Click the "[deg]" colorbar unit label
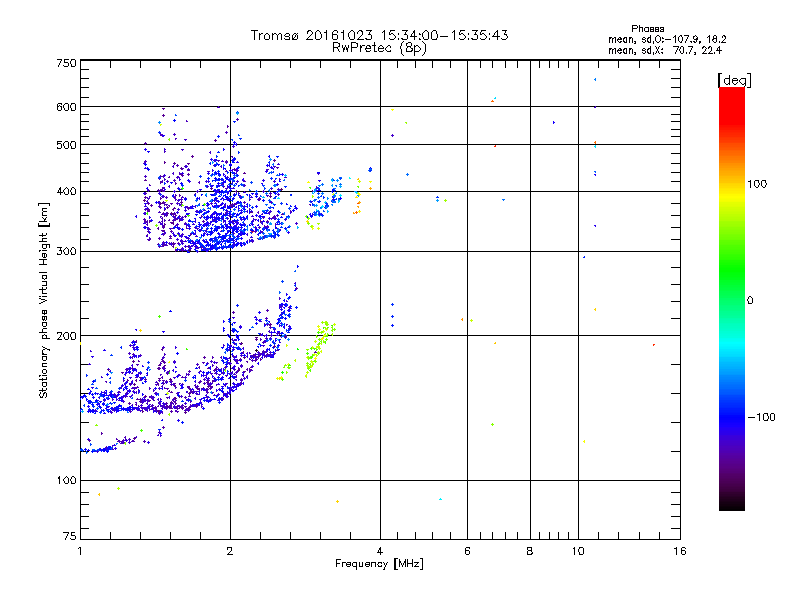The width and height of the screenshot is (800, 600). click(734, 80)
